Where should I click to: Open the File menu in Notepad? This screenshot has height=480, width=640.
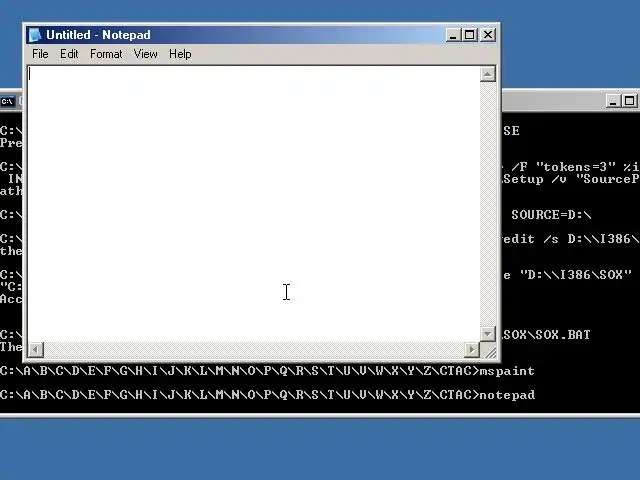pos(40,54)
